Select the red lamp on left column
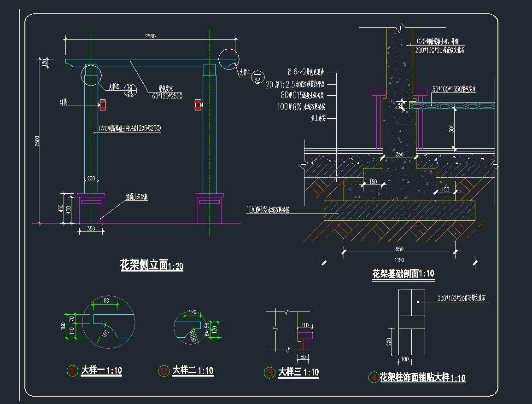The image size is (532, 404). 102,105
